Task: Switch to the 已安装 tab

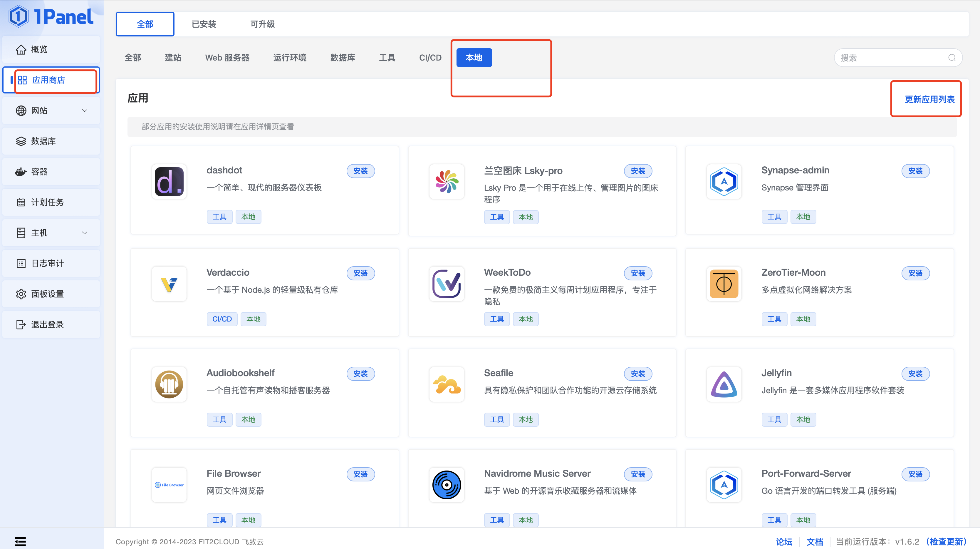Action: pos(204,24)
